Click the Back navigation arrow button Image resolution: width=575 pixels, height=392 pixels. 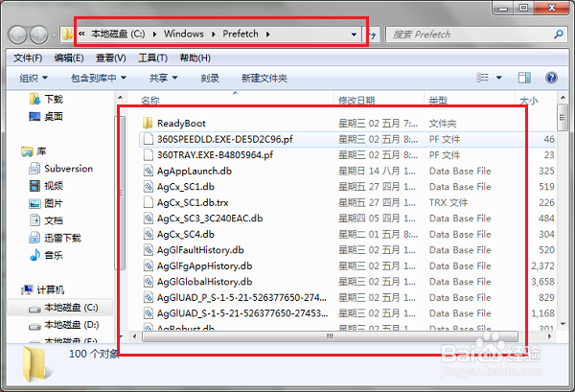17,35
